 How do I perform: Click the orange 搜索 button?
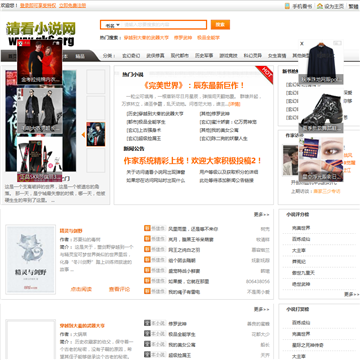point(220,25)
